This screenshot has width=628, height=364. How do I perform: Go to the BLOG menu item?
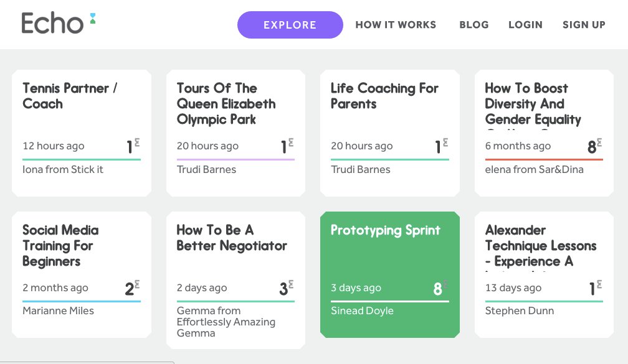coord(473,25)
